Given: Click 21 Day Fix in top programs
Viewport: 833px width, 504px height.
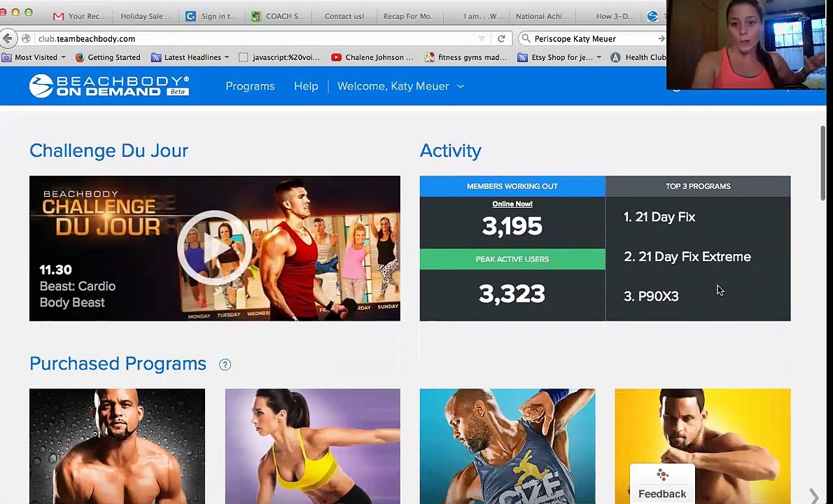Looking at the screenshot, I should pos(659,217).
